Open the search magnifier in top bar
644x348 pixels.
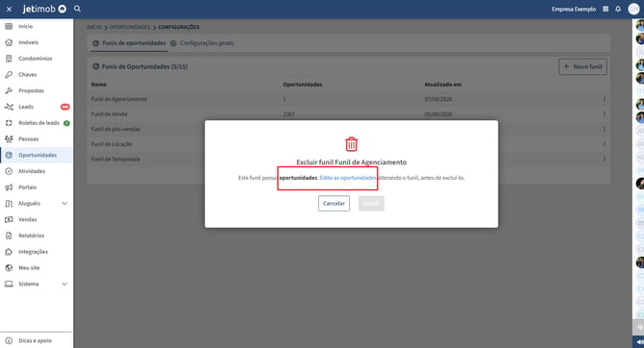click(x=77, y=9)
